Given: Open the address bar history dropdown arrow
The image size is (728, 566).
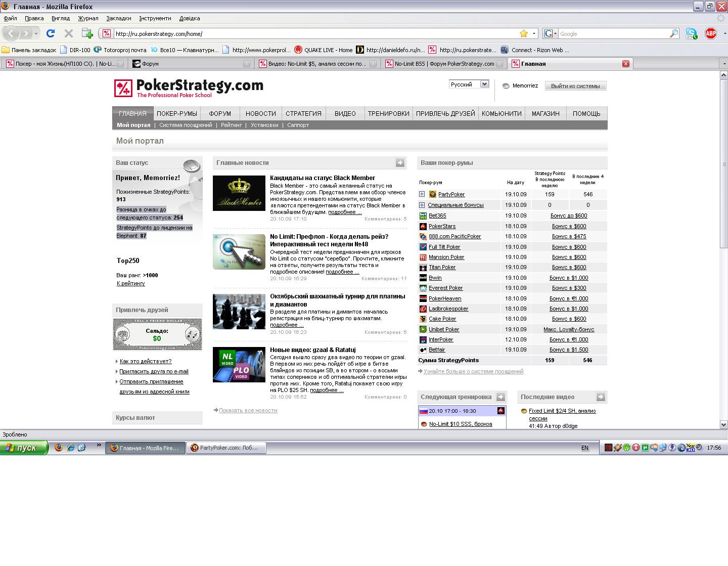Looking at the screenshot, I should coord(534,33).
